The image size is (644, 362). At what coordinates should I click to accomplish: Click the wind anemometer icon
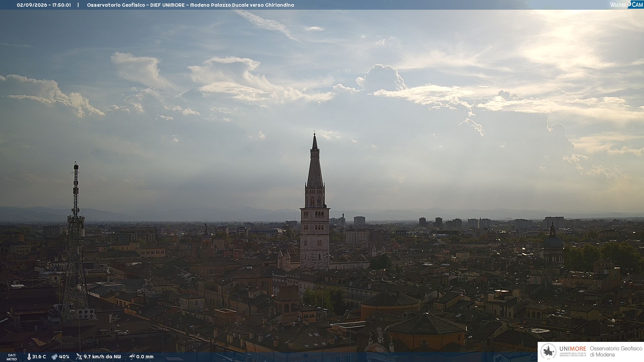pyautogui.click(x=79, y=357)
